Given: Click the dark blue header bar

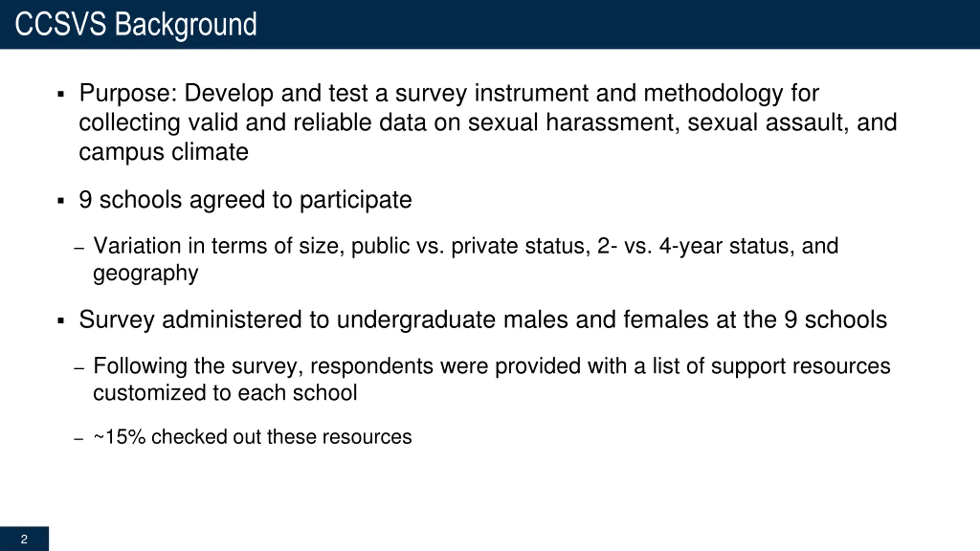Looking at the screenshot, I should pyautogui.click(x=490, y=24).
